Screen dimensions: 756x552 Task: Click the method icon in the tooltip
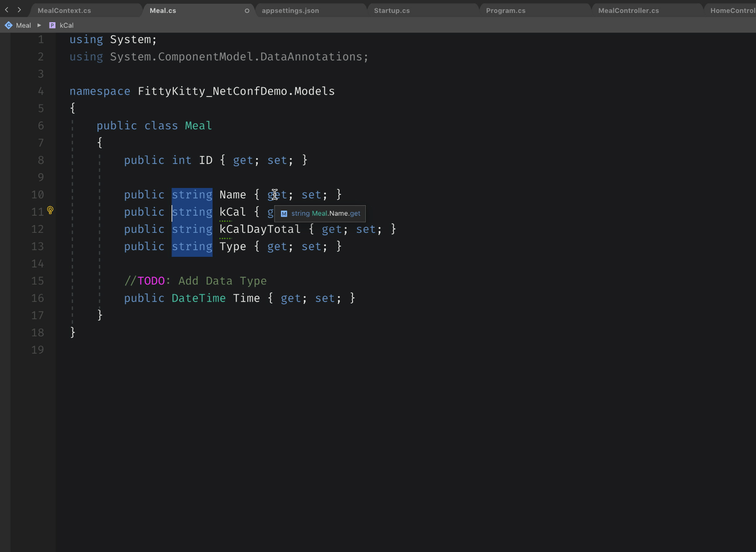tap(284, 214)
